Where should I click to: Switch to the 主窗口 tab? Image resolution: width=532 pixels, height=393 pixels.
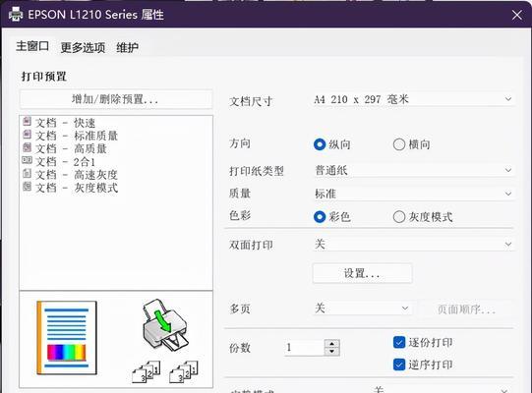click(x=32, y=46)
